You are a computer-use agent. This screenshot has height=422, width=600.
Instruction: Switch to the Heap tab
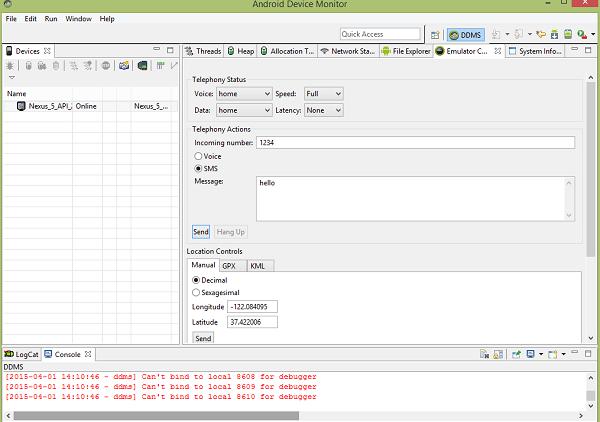click(x=241, y=51)
